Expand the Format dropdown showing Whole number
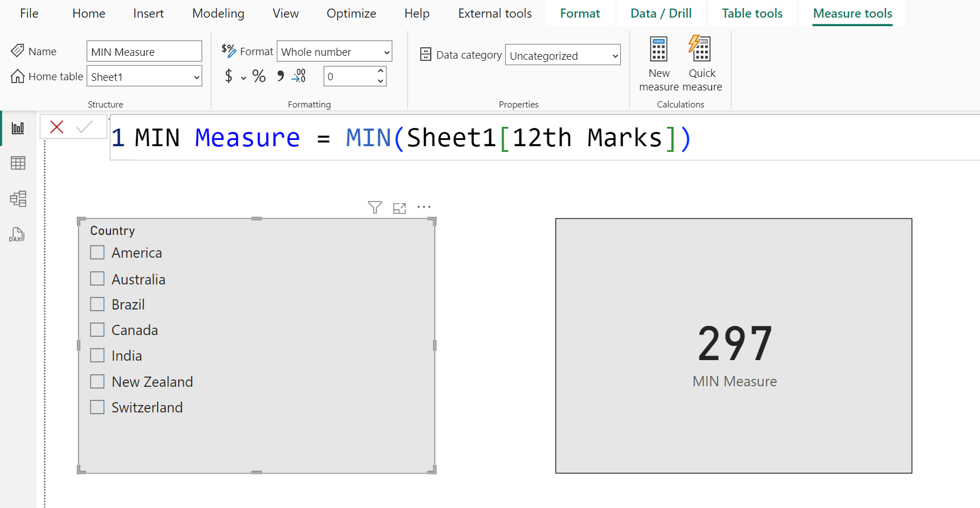This screenshot has height=508, width=980. click(x=335, y=52)
